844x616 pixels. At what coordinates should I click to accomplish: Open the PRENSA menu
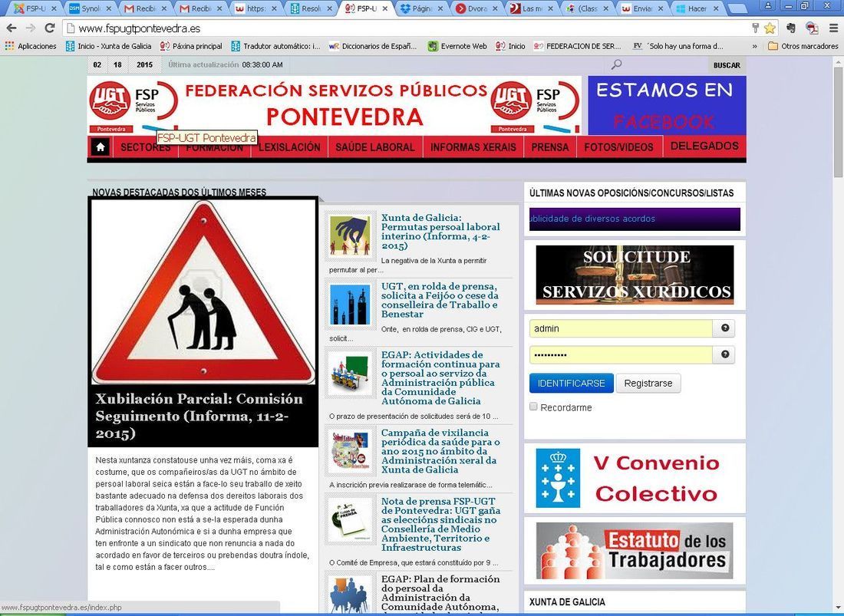pyautogui.click(x=550, y=147)
